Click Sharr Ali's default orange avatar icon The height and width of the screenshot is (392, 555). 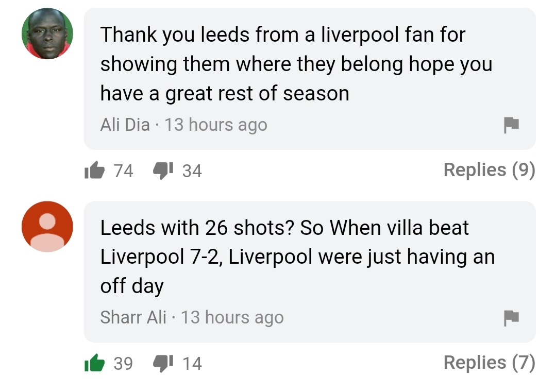click(x=47, y=227)
